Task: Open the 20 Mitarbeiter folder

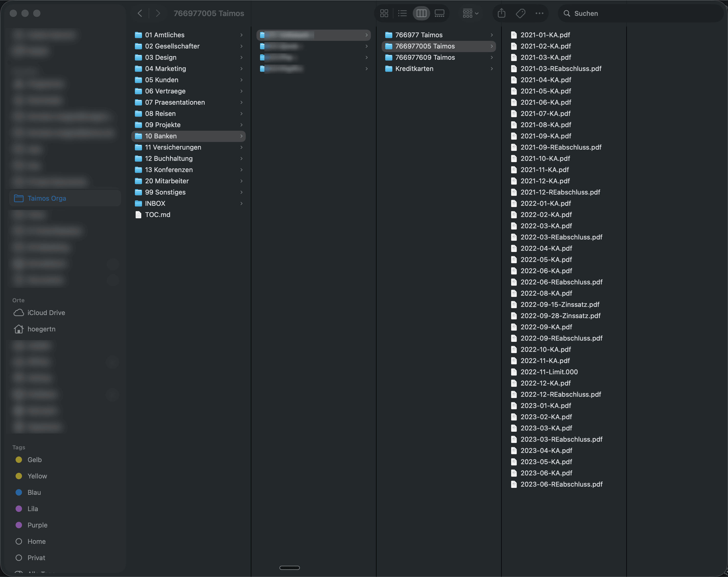Action: click(189, 181)
